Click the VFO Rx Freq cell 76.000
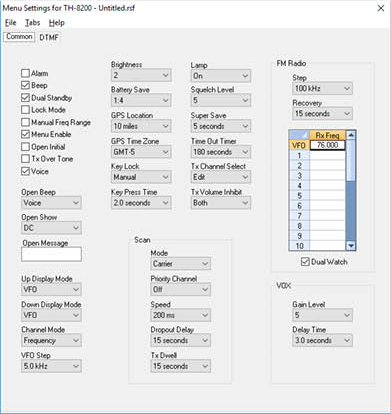Image resolution: width=391 pixels, height=414 pixels. coord(328,145)
